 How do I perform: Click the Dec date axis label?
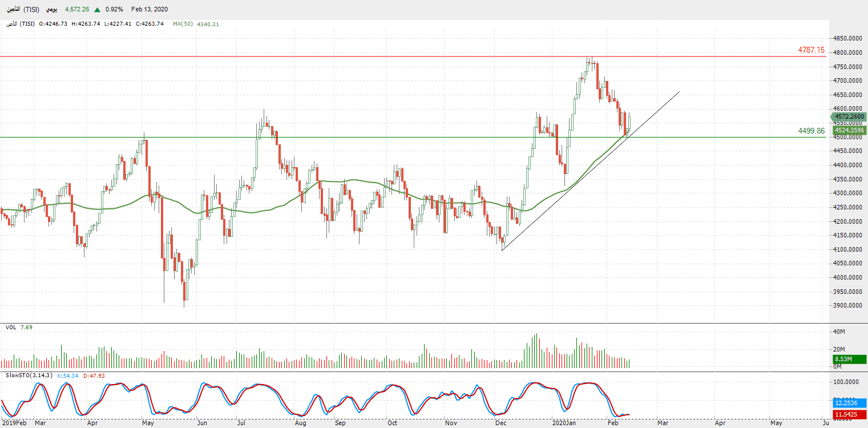point(502,423)
